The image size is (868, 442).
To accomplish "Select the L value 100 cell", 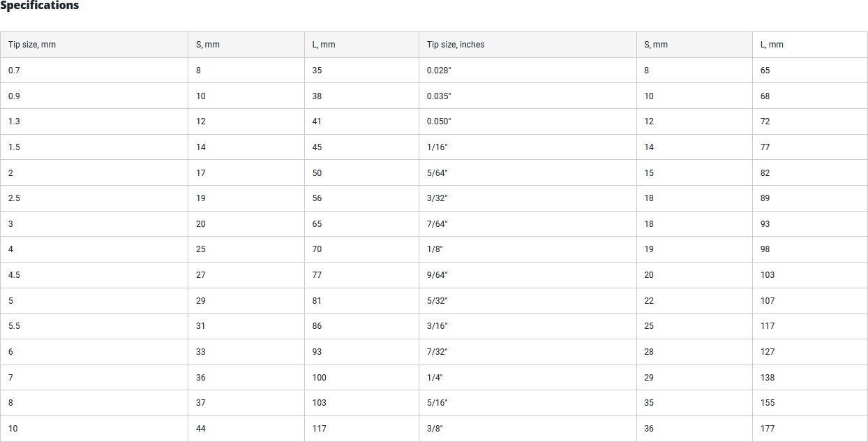I will [361, 378].
